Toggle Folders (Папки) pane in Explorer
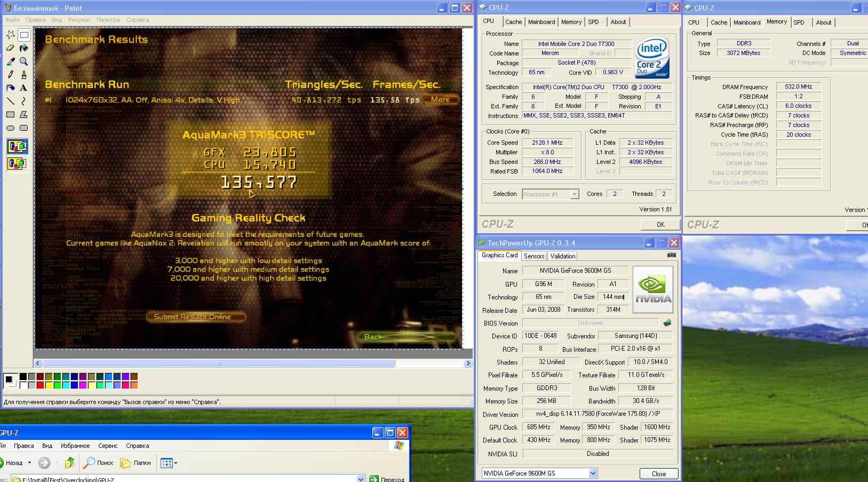The width and height of the screenshot is (868, 482). (136, 463)
